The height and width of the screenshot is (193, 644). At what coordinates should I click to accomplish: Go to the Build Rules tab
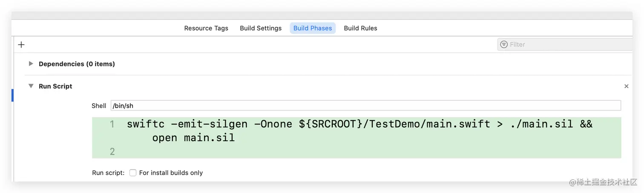tap(360, 28)
